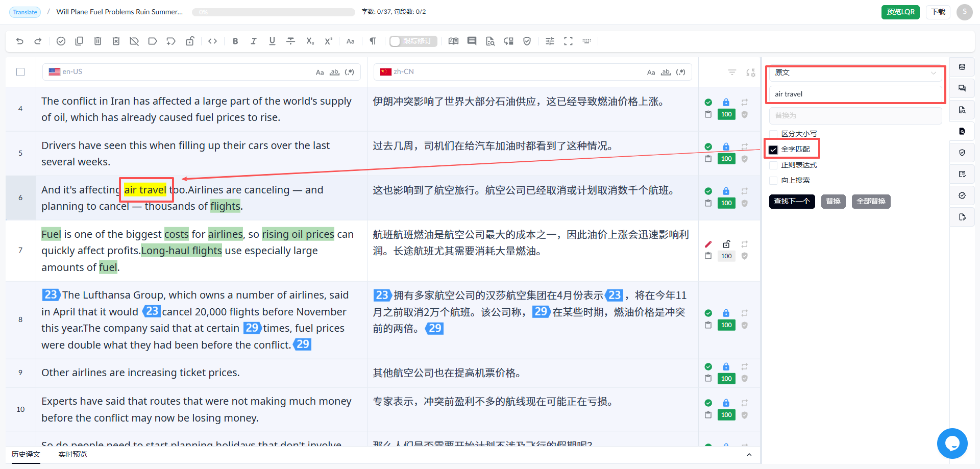The image size is (980, 469).
Task: Click the toolbar trash can icon
Action: click(97, 41)
